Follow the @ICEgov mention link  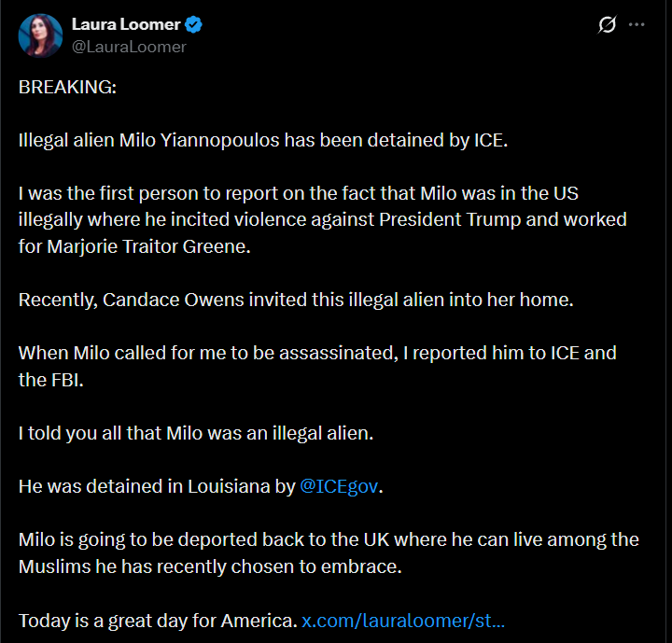tap(339, 486)
